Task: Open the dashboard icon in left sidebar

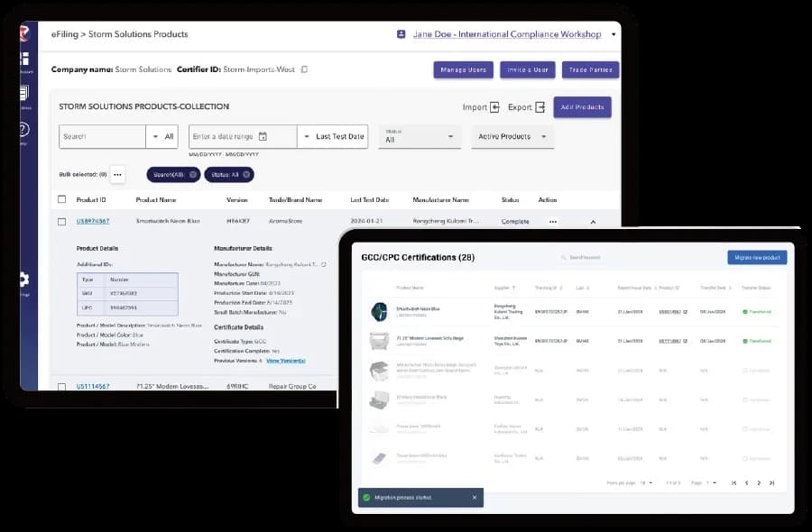Action: click(x=25, y=59)
